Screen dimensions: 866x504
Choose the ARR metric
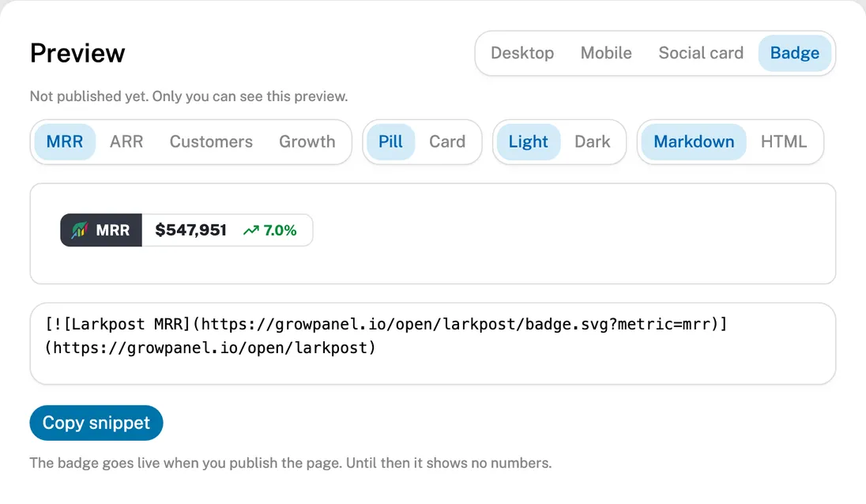[x=126, y=142]
